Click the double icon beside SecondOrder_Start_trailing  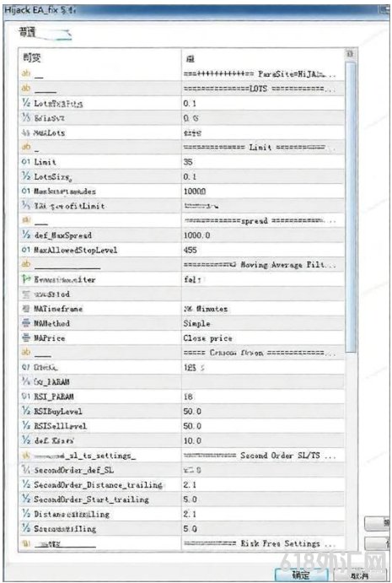25,499
